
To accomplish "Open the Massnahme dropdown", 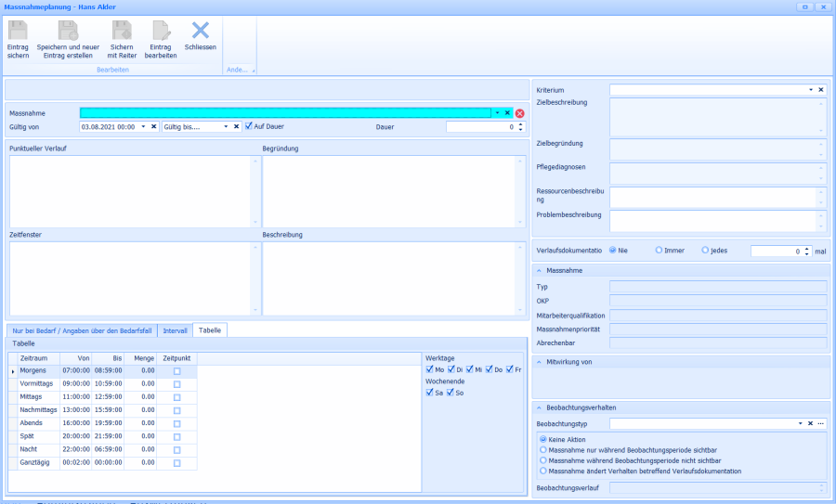I will pyautogui.click(x=497, y=113).
